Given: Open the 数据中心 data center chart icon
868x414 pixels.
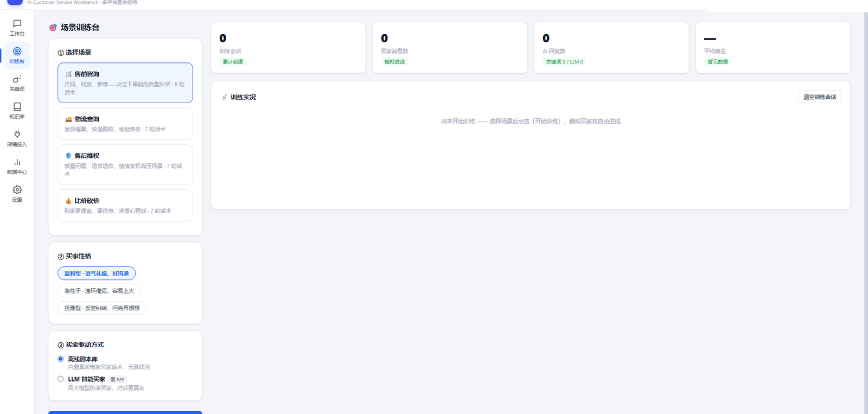Looking at the screenshot, I should coord(17,162).
